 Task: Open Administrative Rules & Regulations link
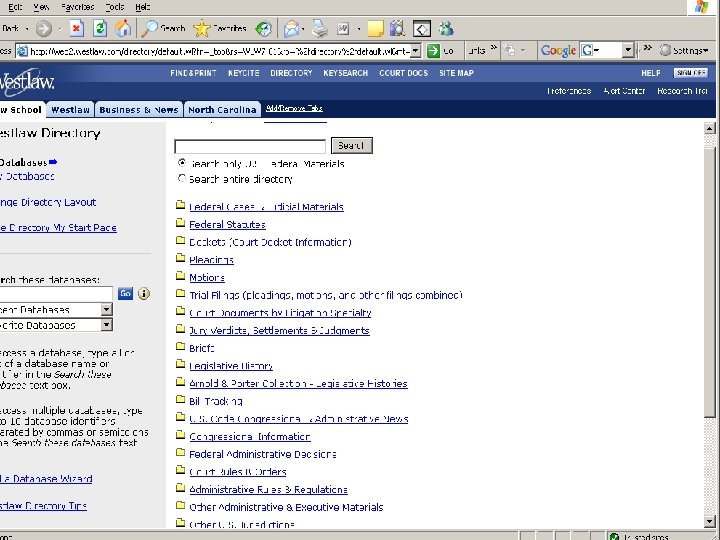(x=268, y=489)
